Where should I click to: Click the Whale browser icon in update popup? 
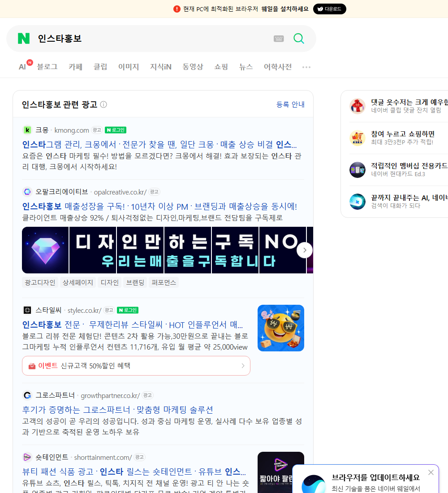coord(314,484)
